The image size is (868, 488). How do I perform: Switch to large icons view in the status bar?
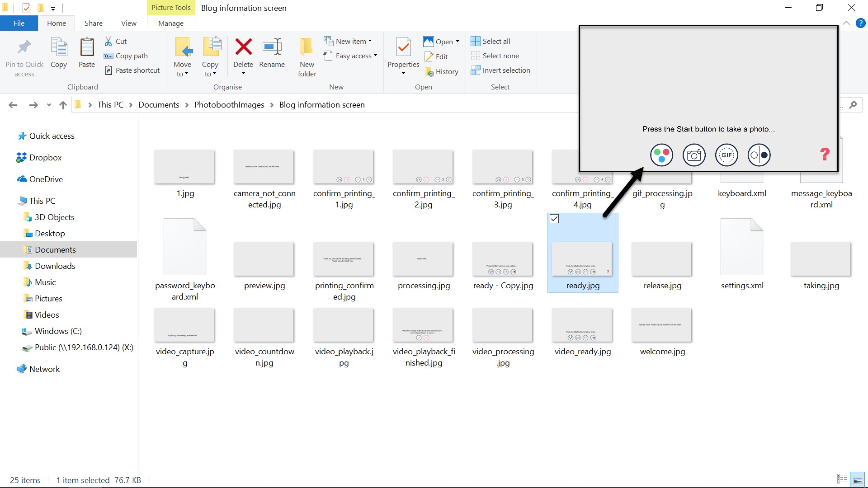pyautogui.click(x=858, y=479)
